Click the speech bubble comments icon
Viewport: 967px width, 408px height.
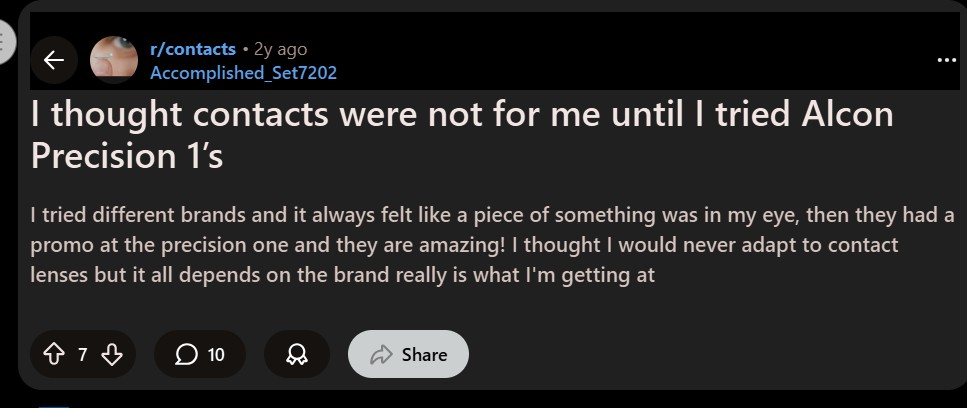pos(186,354)
